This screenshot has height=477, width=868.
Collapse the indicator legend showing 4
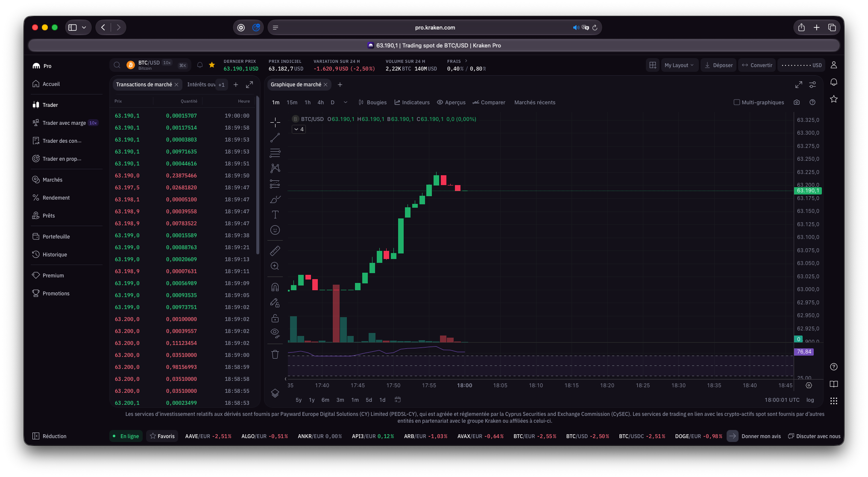pyautogui.click(x=299, y=129)
